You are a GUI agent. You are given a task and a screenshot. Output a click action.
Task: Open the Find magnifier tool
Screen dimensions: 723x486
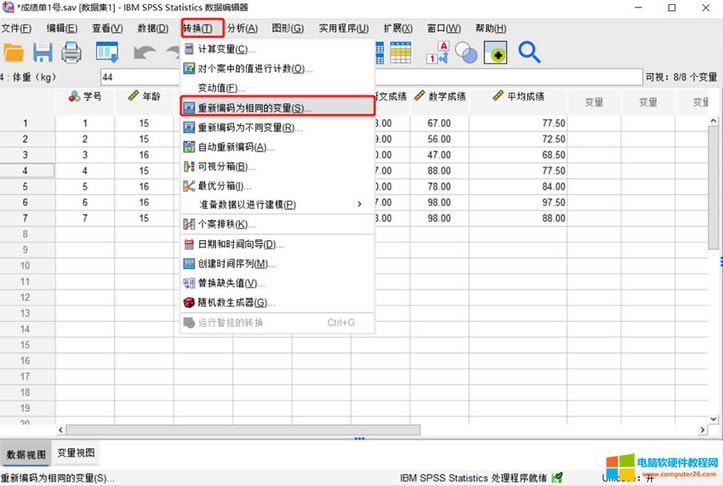tap(529, 52)
